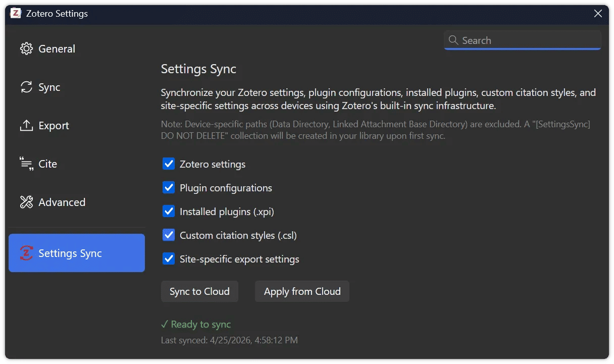Click the Export upload icon
The image size is (614, 364).
26,125
